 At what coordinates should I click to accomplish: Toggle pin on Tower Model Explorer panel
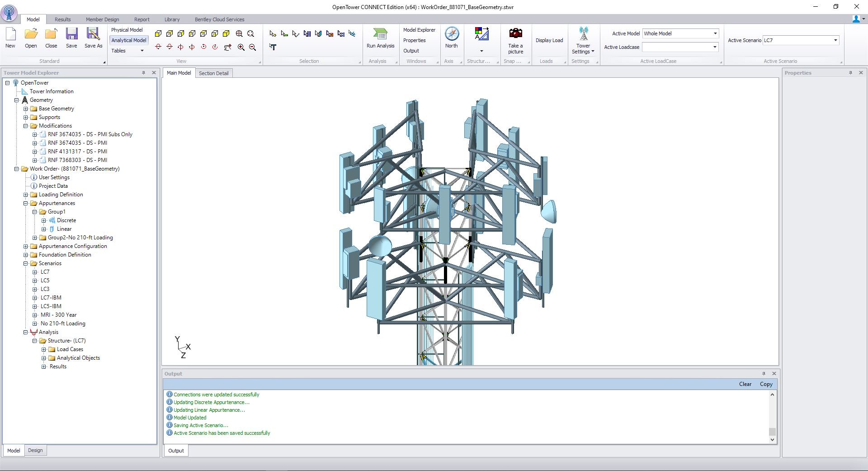coord(144,72)
